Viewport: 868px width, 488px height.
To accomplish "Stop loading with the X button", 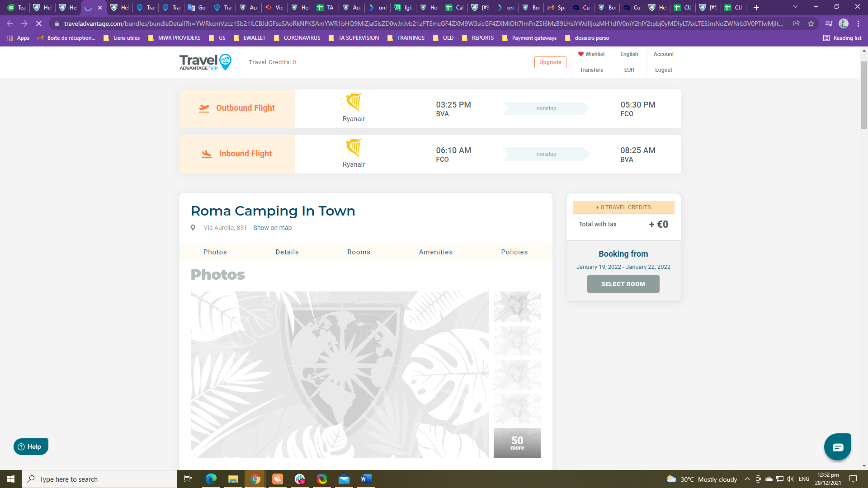I will tap(39, 23).
